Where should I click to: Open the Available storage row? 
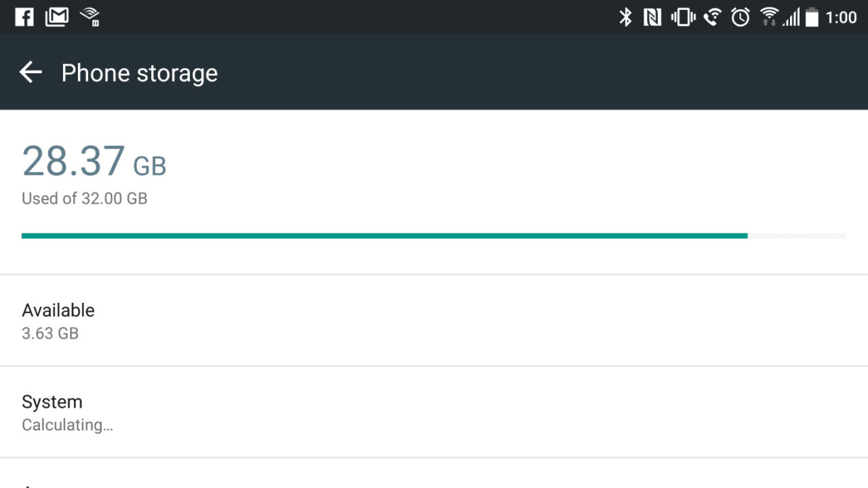click(x=434, y=321)
